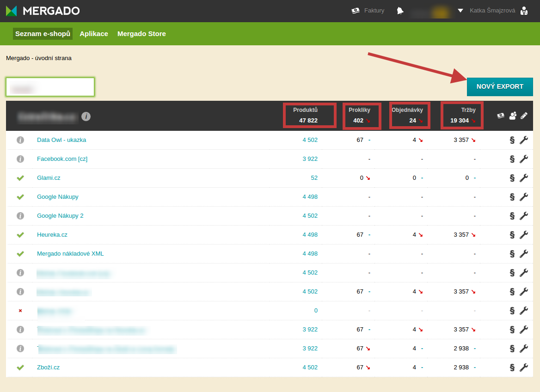Screen dimensions: 540x392
Task: Click the Prokliky column header
Action: (x=359, y=110)
